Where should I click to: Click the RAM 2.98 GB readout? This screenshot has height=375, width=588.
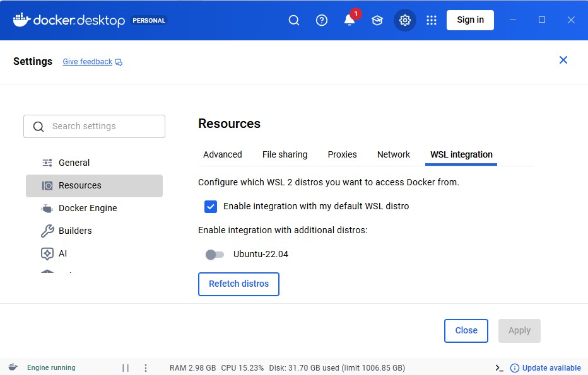193,368
